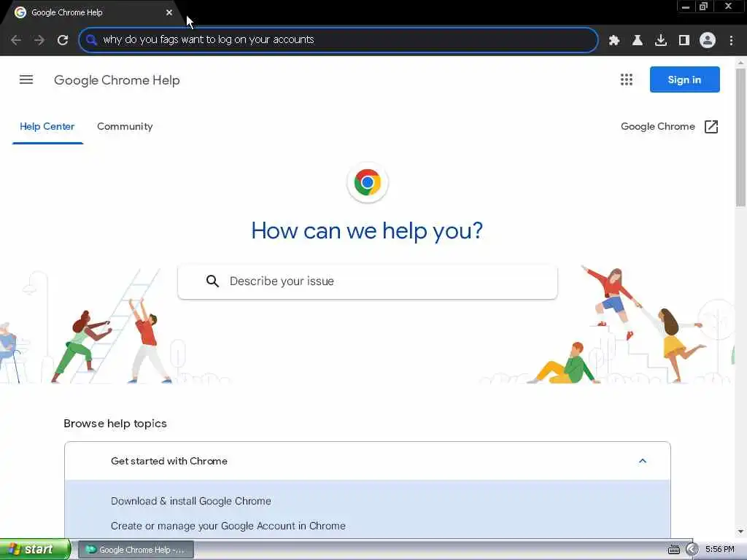Click the browser forward arrow

pyautogui.click(x=39, y=40)
